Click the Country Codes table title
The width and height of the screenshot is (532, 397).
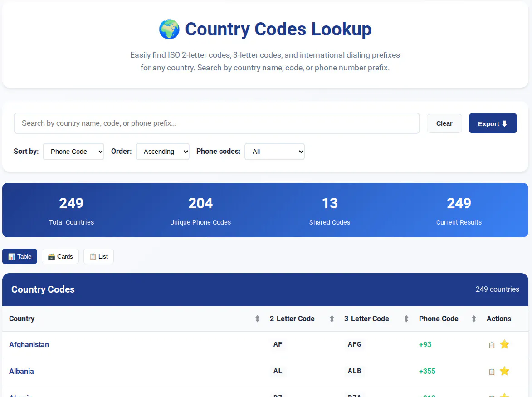pyautogui.click(x=43, y=289)
